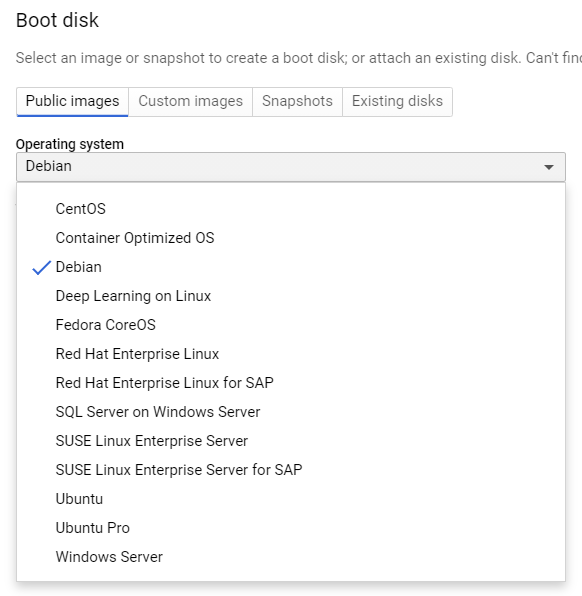Viewport: 582px width, 596px height.
Task: Select the Ubuntu option
Action: (x=291, y=499)
